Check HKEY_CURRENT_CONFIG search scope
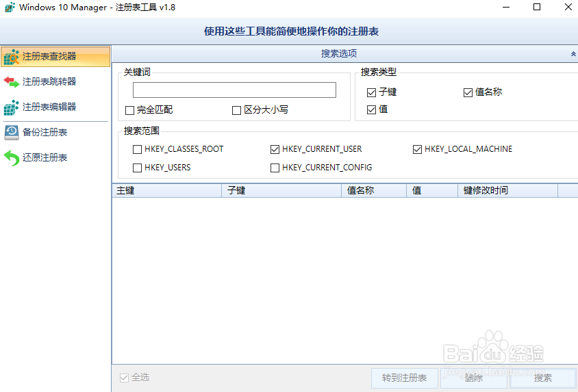This screenshot has width=578, height=392. tap(275, 168)
